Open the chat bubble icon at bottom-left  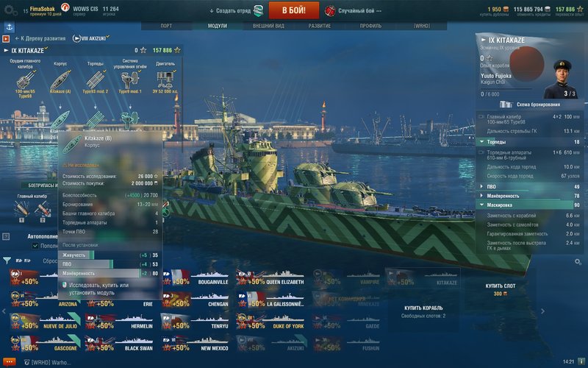(x=9, y=362)
